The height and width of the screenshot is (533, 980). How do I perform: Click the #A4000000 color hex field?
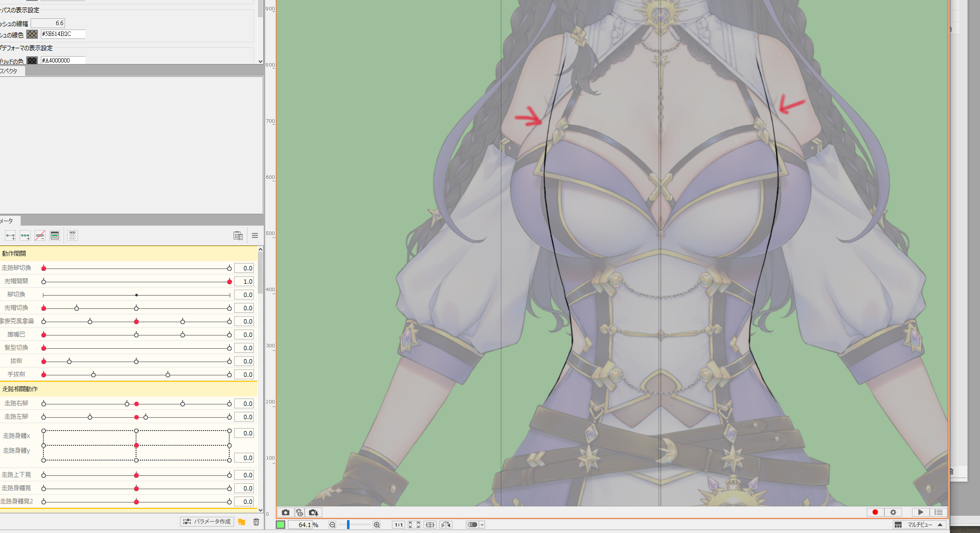(x=63, y=61)
